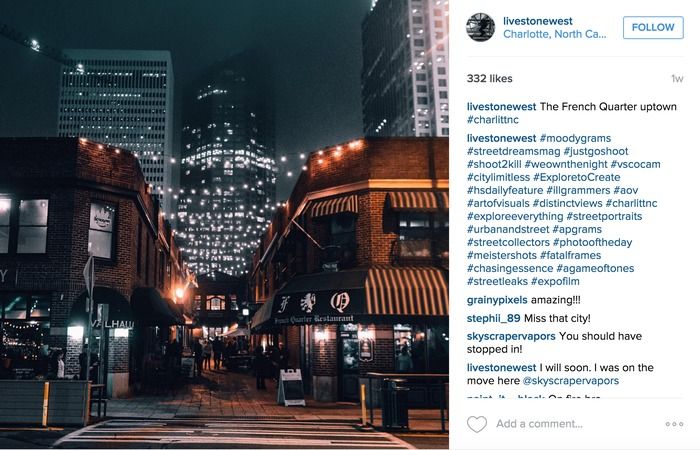Click the FOLLOW button

coord(653,27)
